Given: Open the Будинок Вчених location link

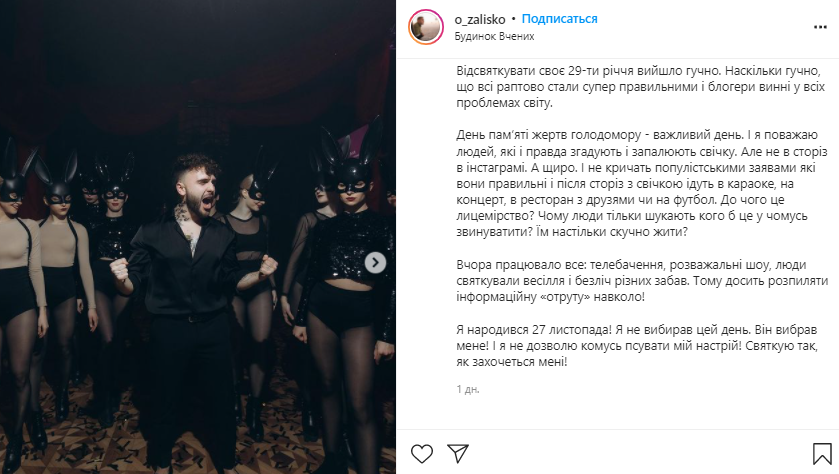Looking at the screenshot, I should pyautogui.click(x=494, y=36).
